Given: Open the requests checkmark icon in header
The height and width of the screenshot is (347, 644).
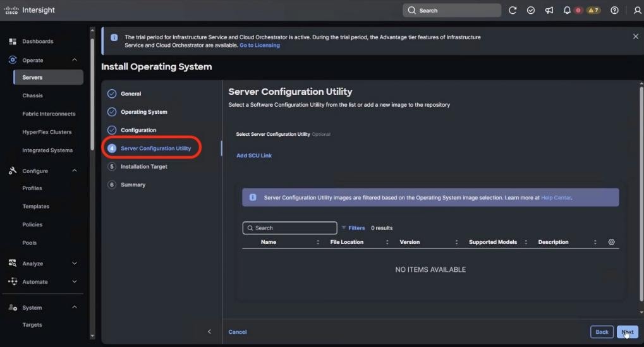Looking at the screenshot, I should click(x=531, y=10).
